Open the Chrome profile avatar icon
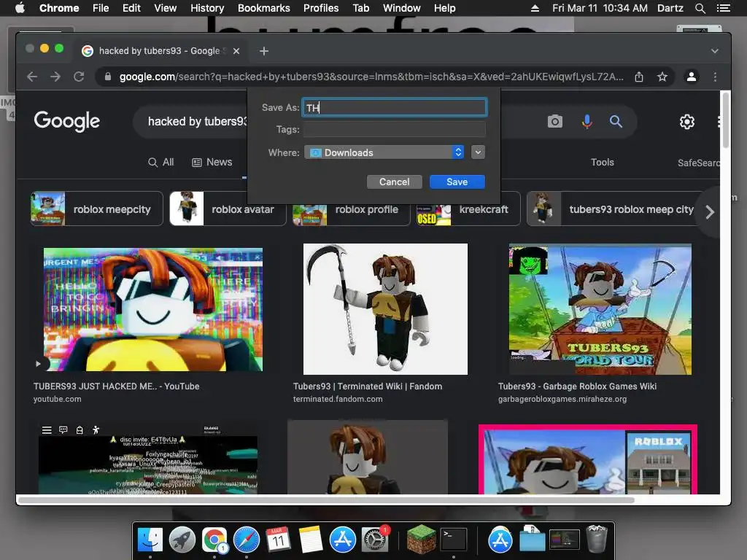 pyautogui.click(x=692, y=77)
